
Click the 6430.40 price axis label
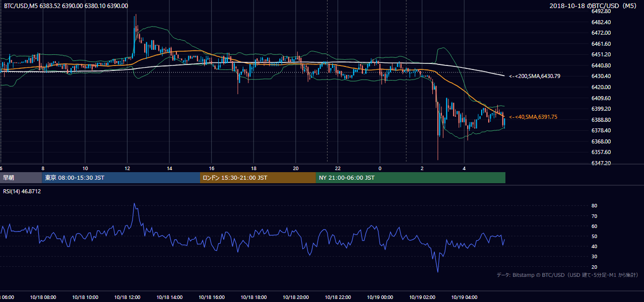602,76
